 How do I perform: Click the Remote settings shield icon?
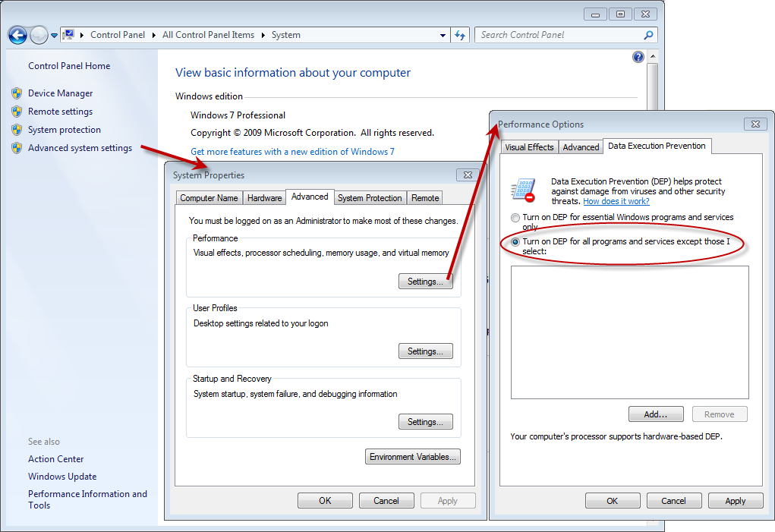17,111
